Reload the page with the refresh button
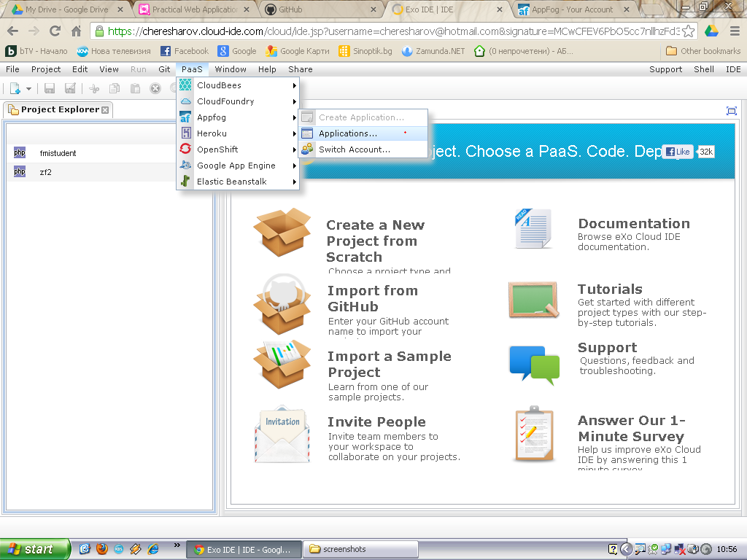The width and height of the screenshot is (747, 560). (55, 31)
